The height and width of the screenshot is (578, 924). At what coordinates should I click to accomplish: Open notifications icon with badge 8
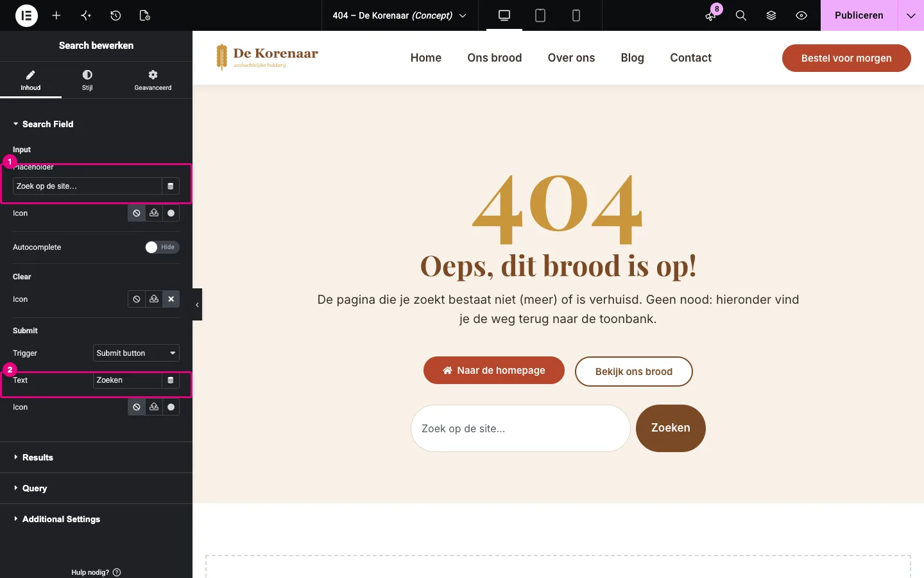point(711,15)
